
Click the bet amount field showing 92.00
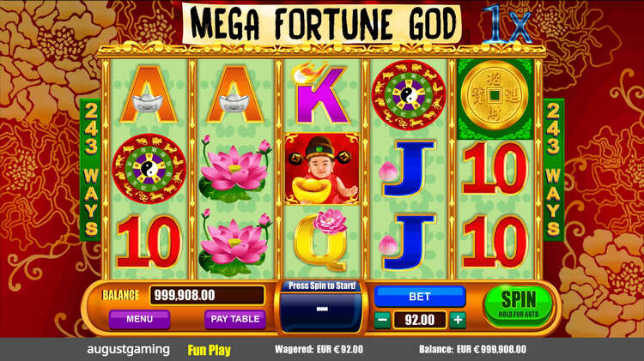[420, 320]
